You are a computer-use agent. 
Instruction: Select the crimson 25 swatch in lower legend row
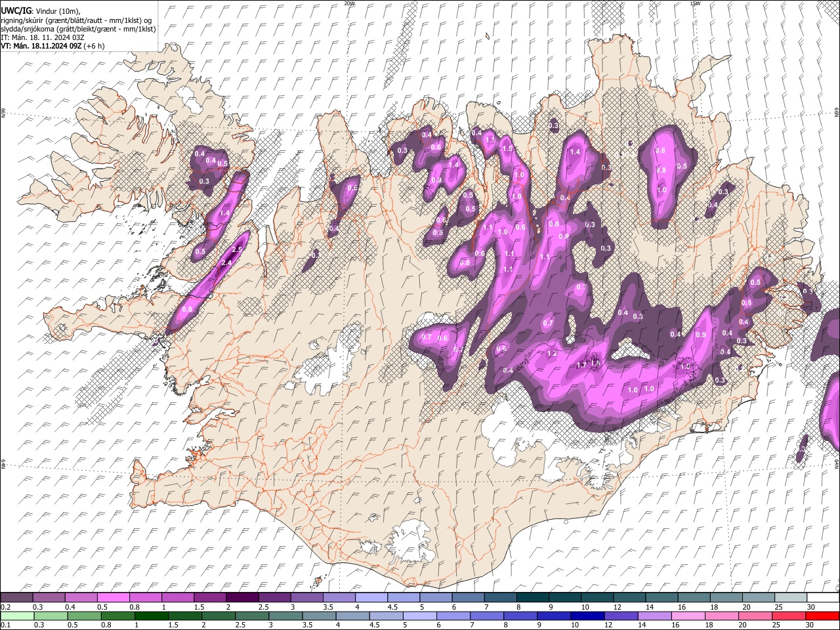pos(789,616)
